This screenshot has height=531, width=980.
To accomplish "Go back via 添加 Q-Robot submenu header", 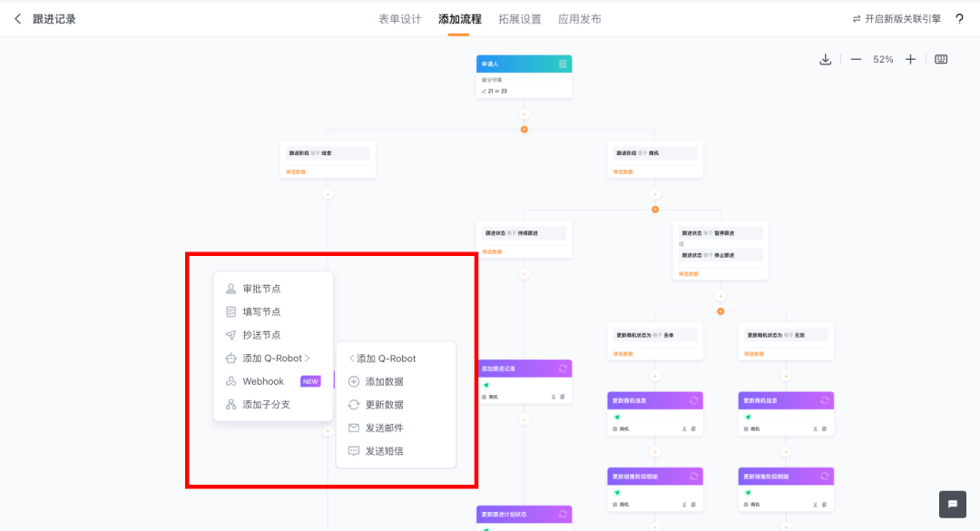I will 383,359.
